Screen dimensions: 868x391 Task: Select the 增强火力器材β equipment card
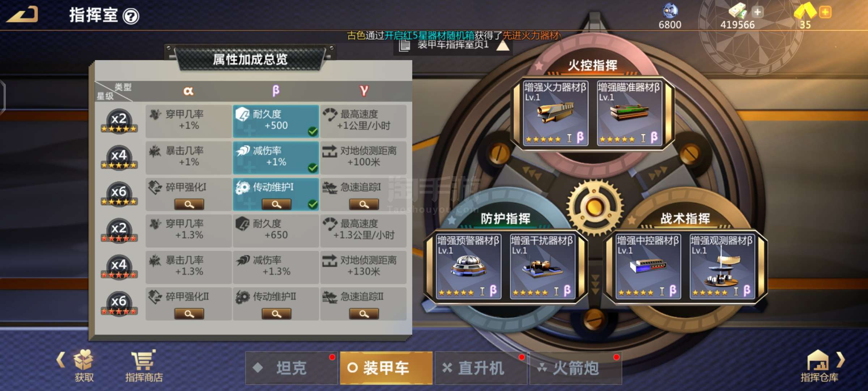click(x=555, y=113)
